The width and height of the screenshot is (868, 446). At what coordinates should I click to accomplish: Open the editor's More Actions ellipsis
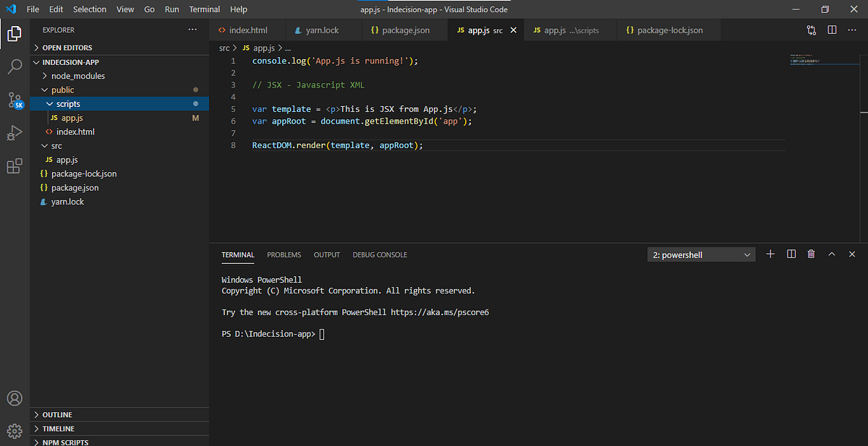852,30
